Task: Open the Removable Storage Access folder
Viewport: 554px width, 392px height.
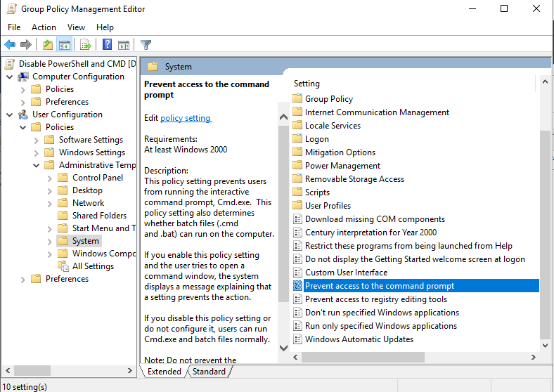Action: tap(354, 179)
